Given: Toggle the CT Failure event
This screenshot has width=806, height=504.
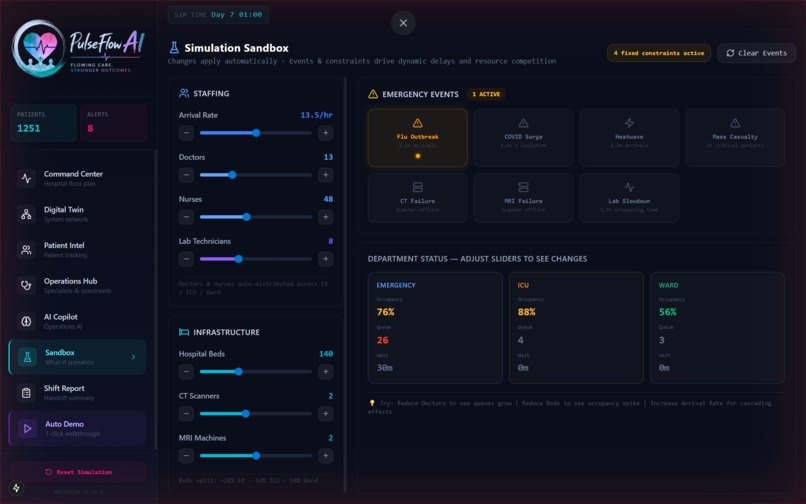Looking at the screenshot, I should pos(417,198).
